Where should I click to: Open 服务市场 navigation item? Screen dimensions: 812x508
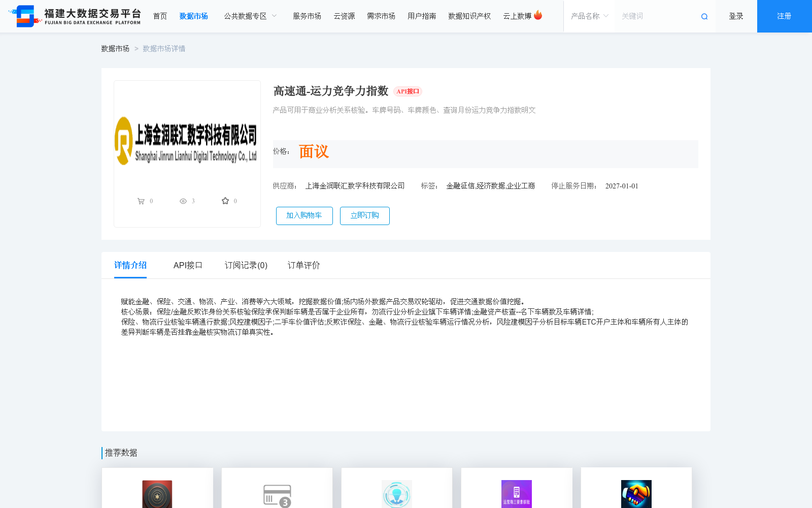(307, 16)
